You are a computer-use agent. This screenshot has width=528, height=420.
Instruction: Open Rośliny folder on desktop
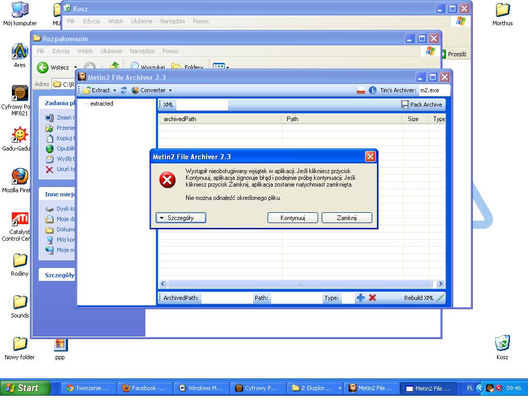click(x=20, y=265)
